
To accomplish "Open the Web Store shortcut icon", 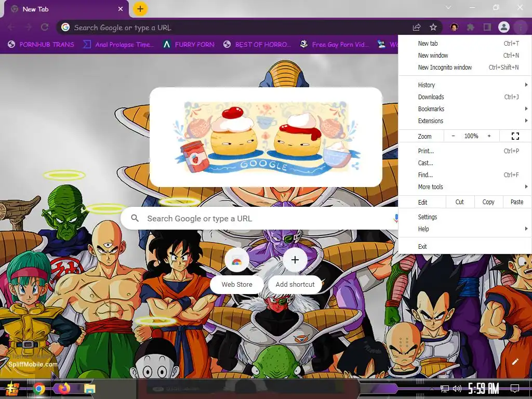I will coord(237,260).
